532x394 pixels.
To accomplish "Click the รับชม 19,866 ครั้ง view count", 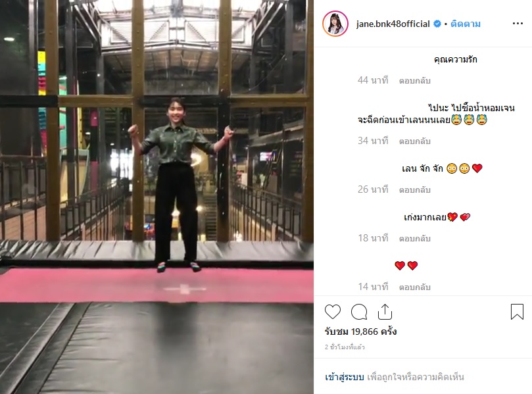I will [360, 332].
